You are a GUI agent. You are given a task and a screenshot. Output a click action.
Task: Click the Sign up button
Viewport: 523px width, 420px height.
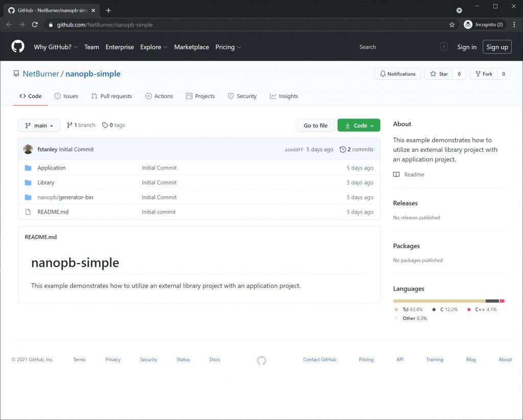(x=497, y=46)
